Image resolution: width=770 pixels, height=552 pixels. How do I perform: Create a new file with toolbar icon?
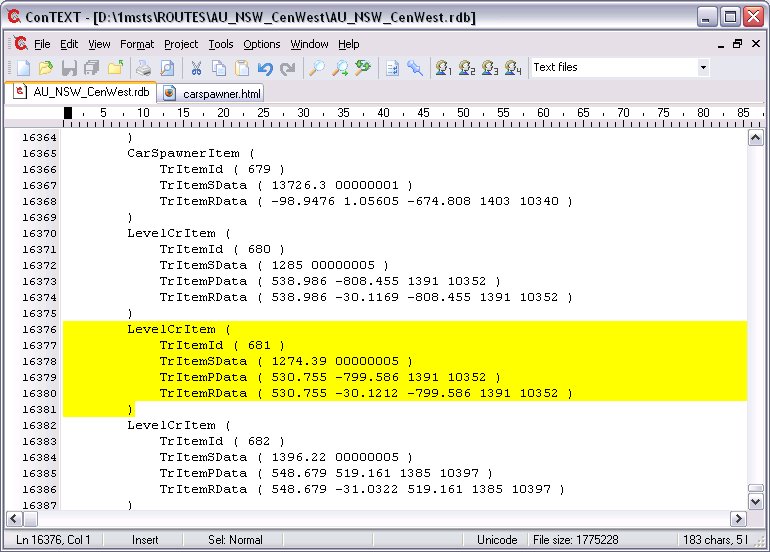click(23, 68)
